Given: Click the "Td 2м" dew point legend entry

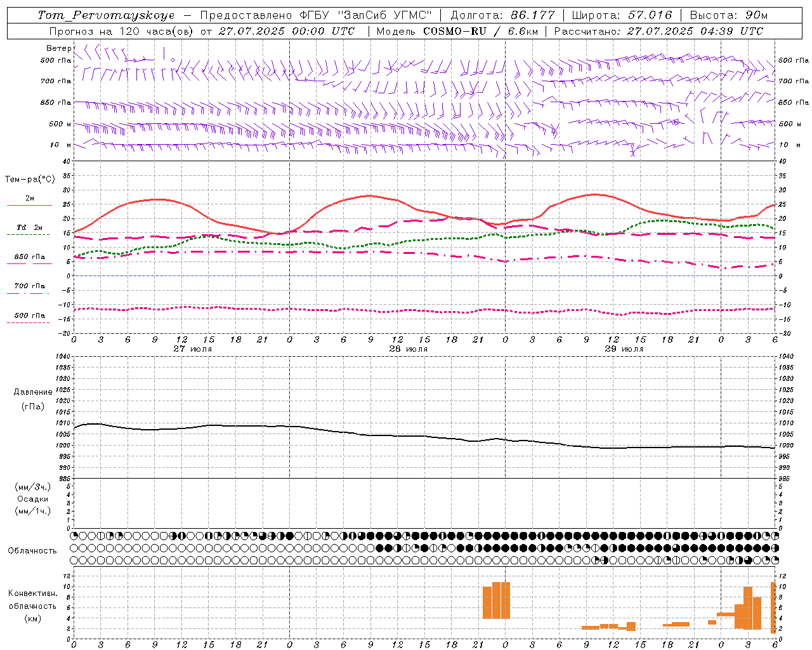Looking at the screenshot, I should 29,227.
